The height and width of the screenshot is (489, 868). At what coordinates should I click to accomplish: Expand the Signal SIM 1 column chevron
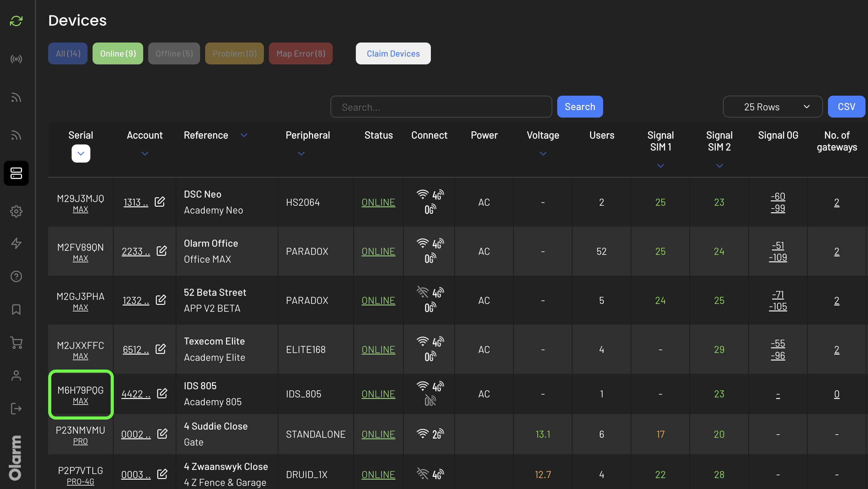[x=660, y=166]
